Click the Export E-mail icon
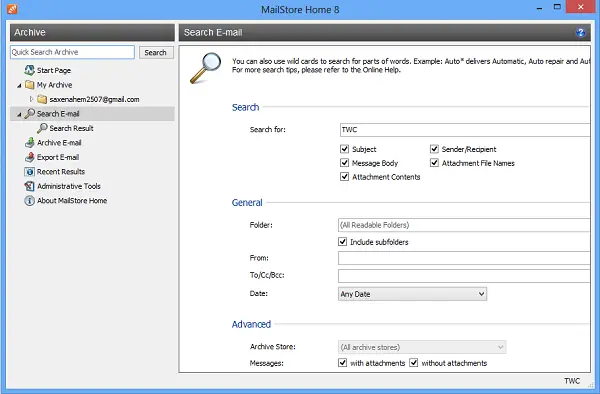This screenshot has height=394, width=600. pos(29,157)
